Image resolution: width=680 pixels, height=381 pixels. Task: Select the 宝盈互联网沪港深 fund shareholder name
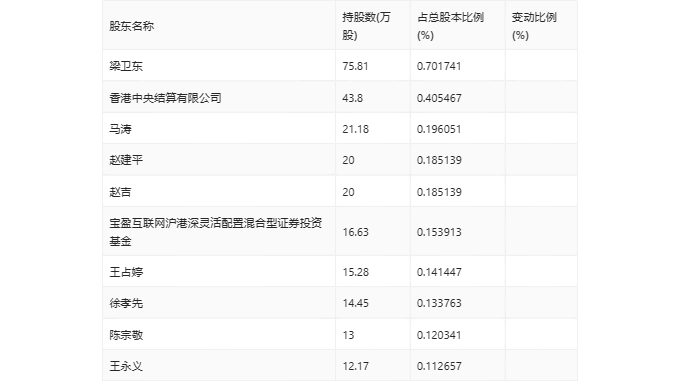(216, 232)
